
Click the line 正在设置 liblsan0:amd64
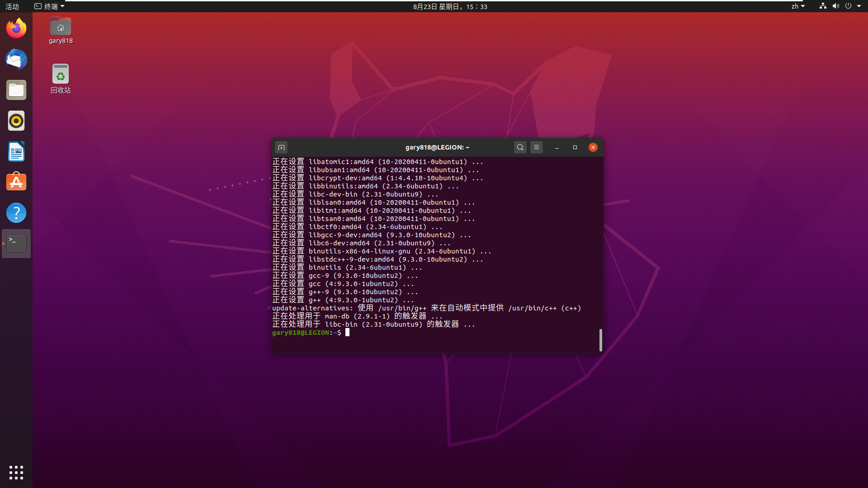[x=373, y=202]
